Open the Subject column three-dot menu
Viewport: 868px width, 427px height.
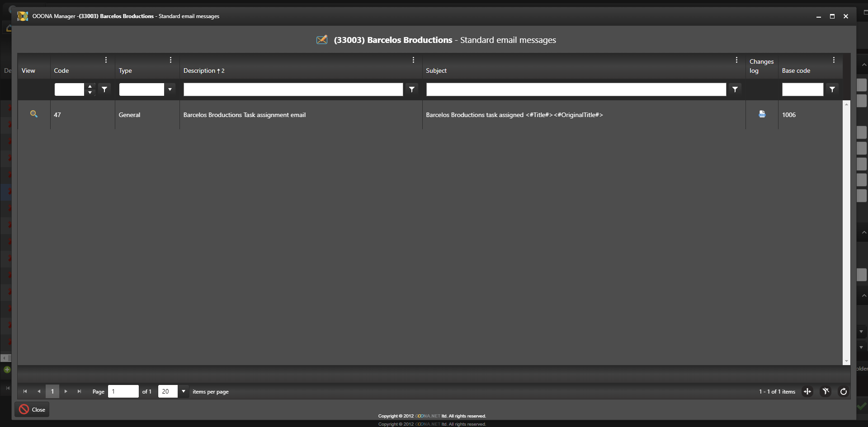coord(736,60)
